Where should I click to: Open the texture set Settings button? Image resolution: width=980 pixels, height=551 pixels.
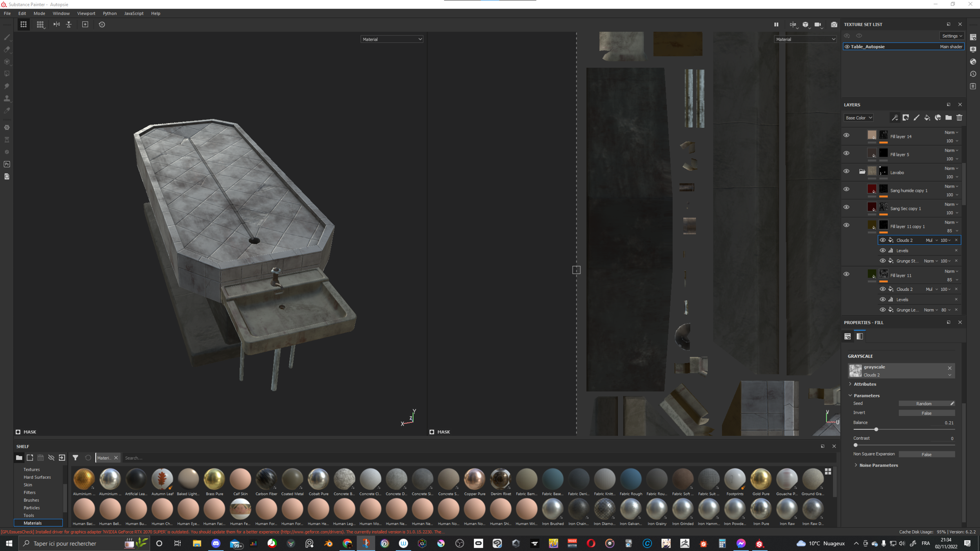(x=952, y=36)
